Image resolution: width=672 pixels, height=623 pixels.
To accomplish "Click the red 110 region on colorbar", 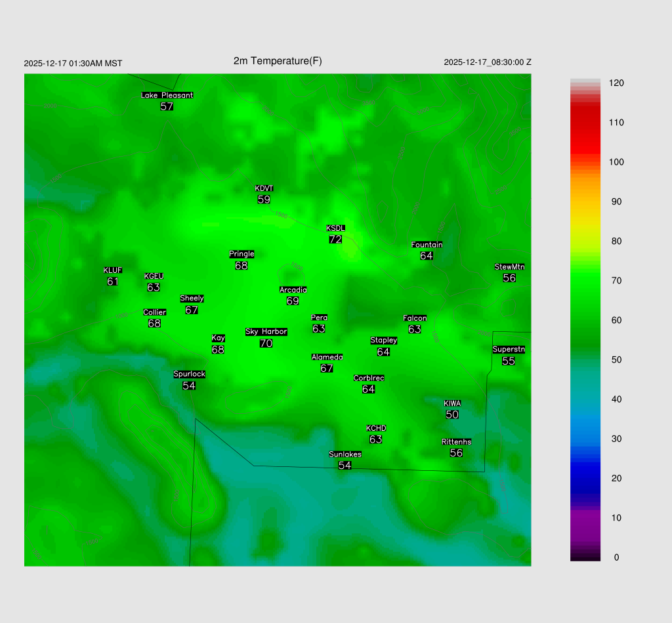I will 585,123.
